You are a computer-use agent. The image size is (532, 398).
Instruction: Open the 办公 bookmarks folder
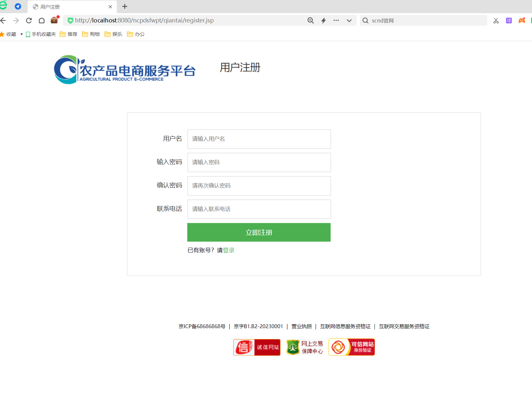[x=136, y=34]
